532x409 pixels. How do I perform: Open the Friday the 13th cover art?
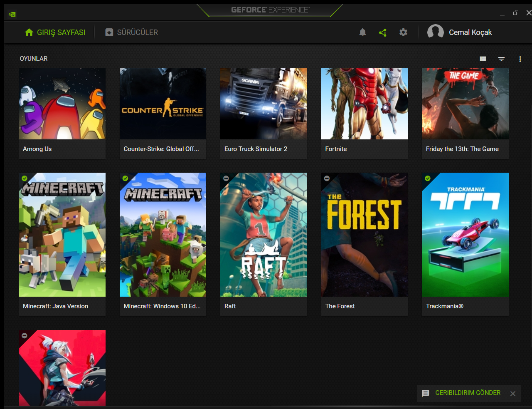coord(465,104)
